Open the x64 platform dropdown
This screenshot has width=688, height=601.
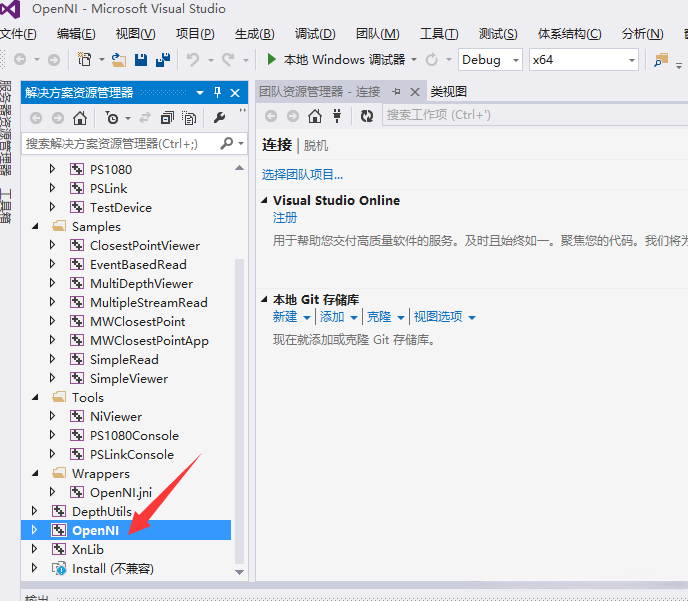[584, 60]
